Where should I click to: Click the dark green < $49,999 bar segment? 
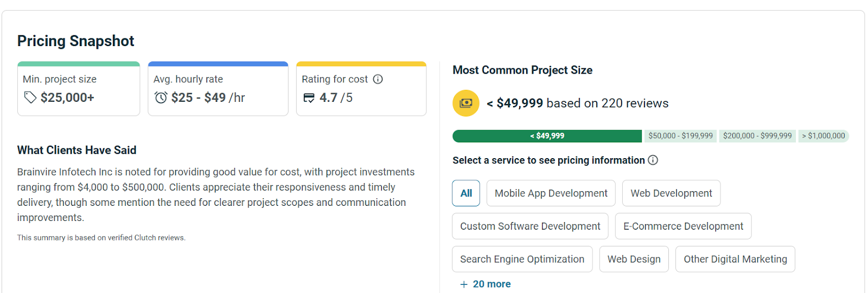[x=547, y=136]
